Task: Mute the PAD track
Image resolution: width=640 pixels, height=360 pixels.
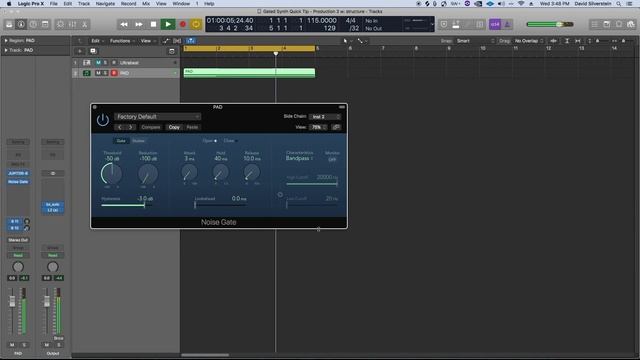Action: tap(98, 73)
